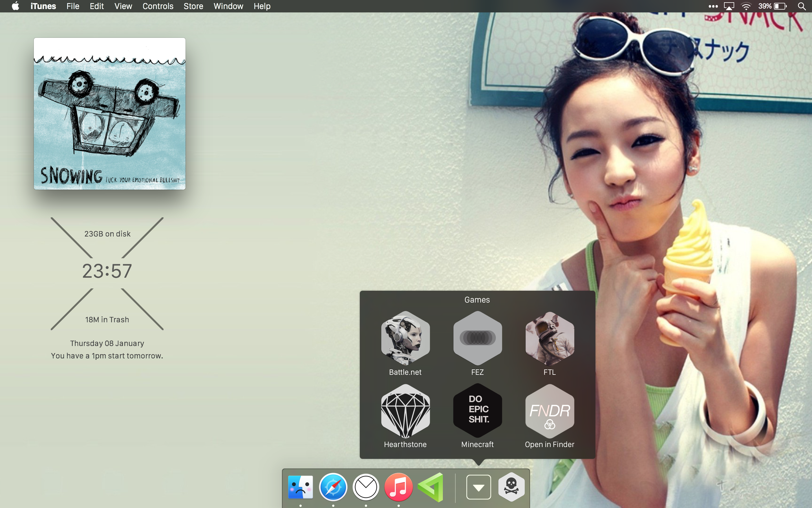Image resolution: width=812 pixels, height=508 pixels.
Task: Open the Help menu
Action: click(x=262, y=6)
